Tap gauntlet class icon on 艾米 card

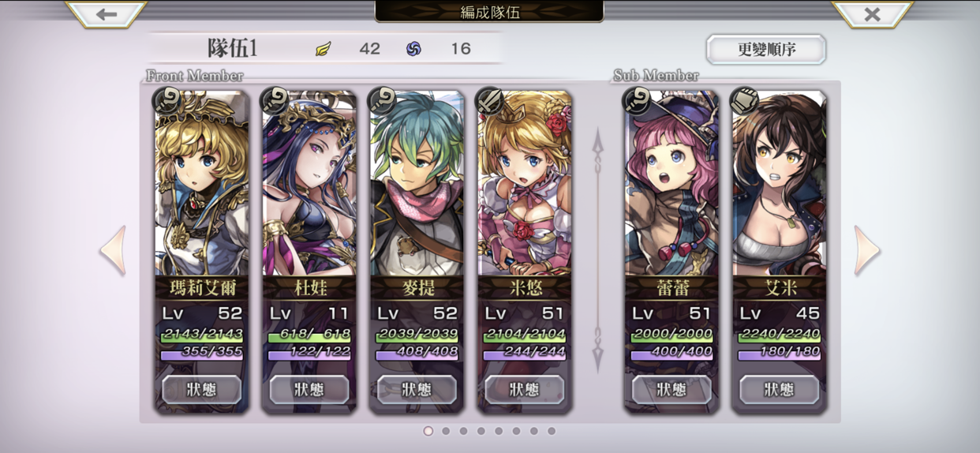[744, 101]
